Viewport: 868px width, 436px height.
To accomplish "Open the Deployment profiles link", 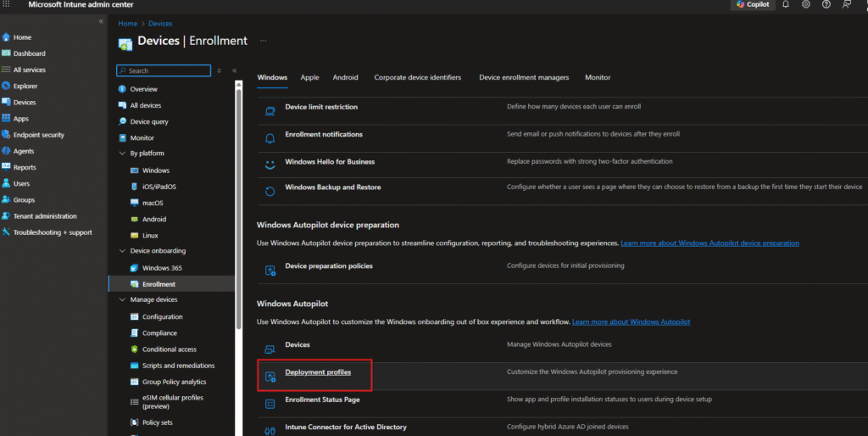I will click(x=318, y=372).
